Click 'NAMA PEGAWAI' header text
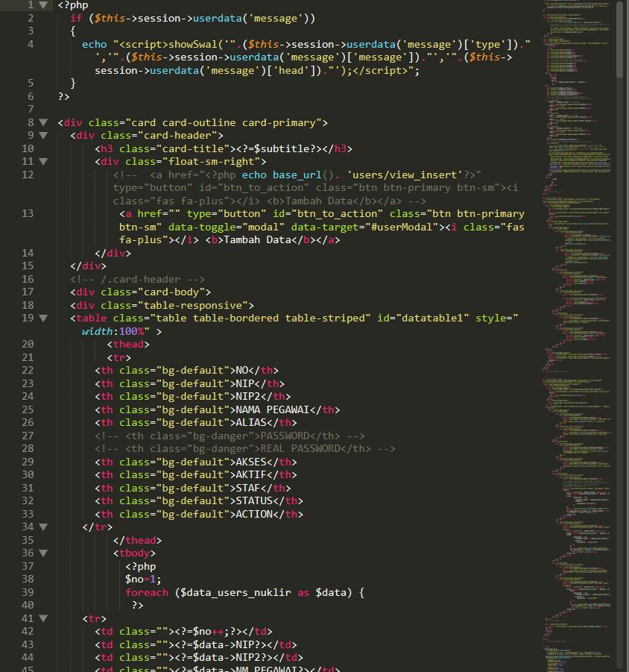Viewport: 629px width, 672px height. click(x=273, y=410)
